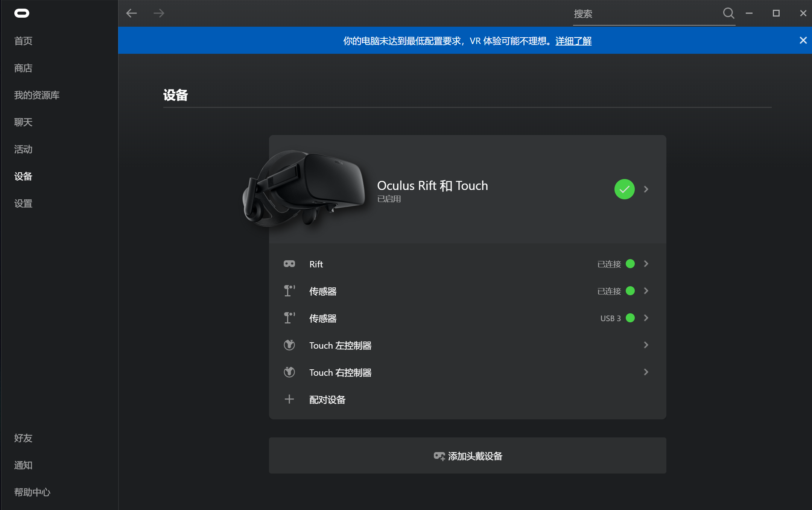The width and height of the screenshot is (812, 510).
Task: Click the Rift headset icon
Action: point(289,264)
